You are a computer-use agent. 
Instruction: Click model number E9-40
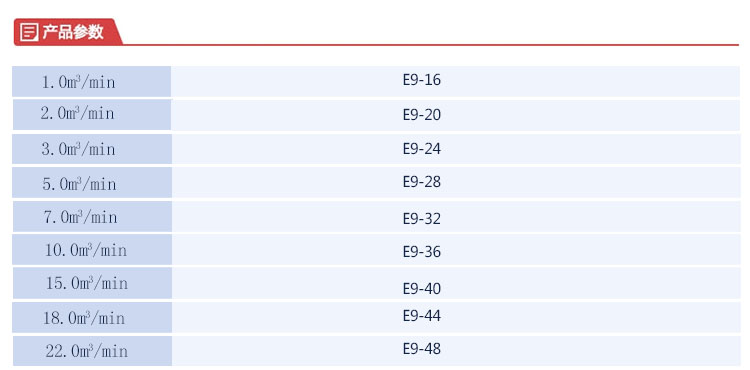point(421,289)
